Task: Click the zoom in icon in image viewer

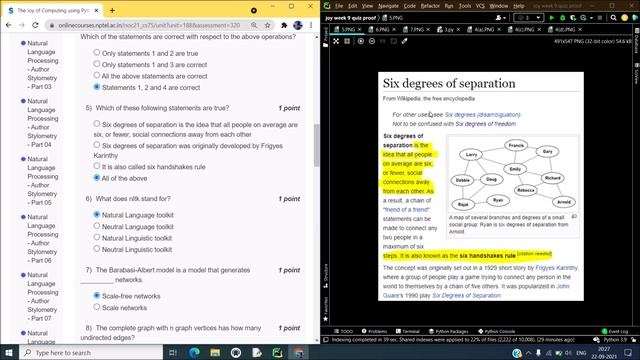Action: point(361,41)
